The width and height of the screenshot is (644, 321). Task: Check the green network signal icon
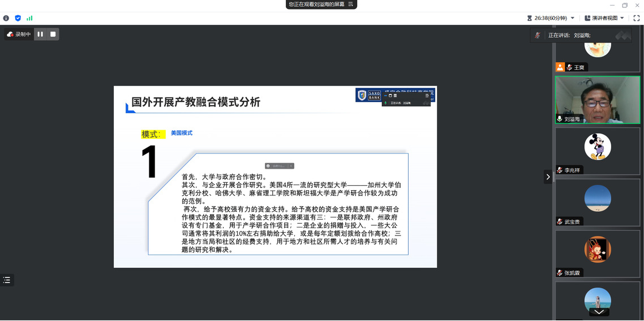tap(29, 18)
